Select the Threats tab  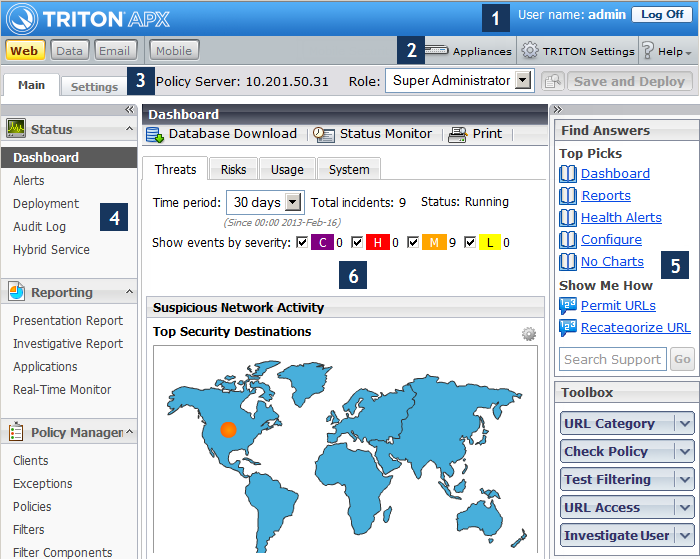(x=175, y=169)
